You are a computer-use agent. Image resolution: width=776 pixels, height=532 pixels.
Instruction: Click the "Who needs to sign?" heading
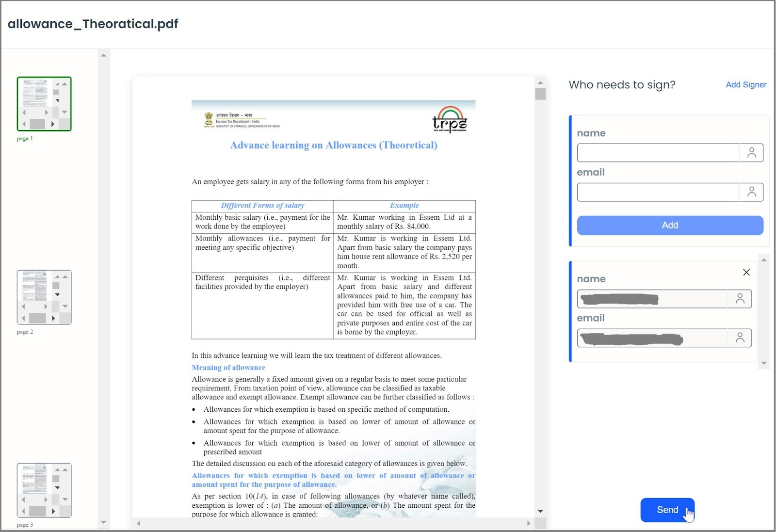point(622,85)
